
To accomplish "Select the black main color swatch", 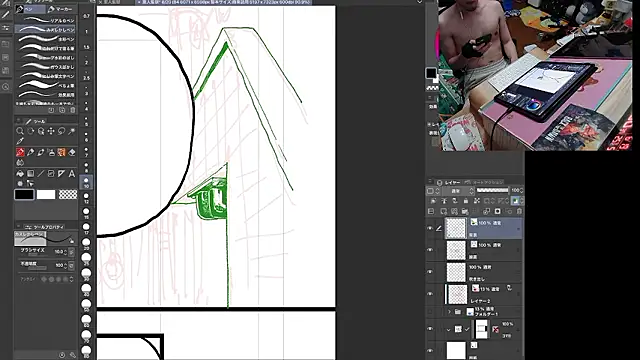I will [24, 194].
